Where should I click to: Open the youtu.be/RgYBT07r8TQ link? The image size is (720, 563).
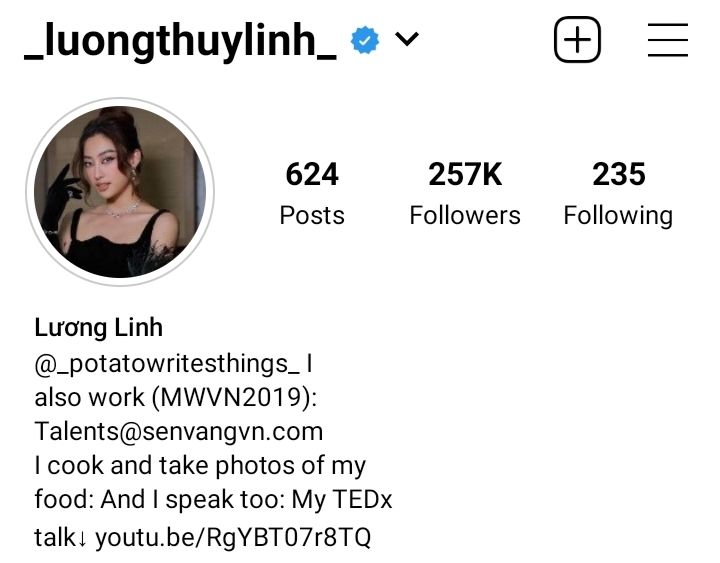coord(233,537)
